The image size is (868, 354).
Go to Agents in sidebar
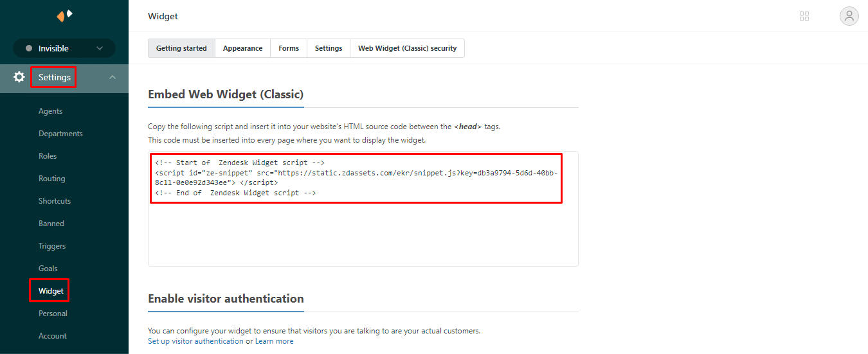pos(50,111)
